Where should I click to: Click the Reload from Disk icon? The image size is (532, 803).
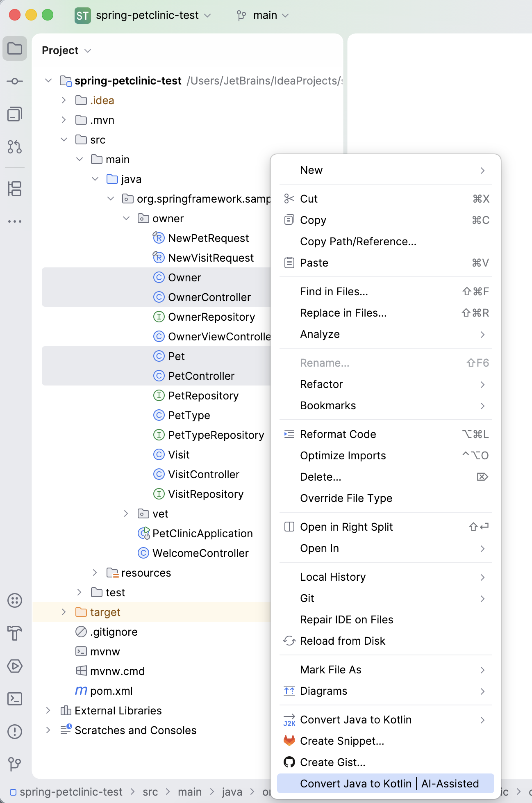pyautogui.click(x=289, y=641)
